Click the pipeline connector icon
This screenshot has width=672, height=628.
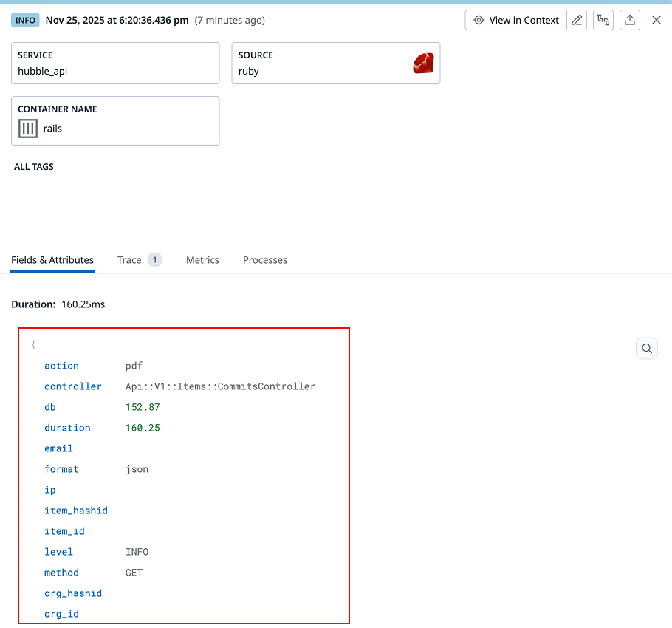pos(603,20)
